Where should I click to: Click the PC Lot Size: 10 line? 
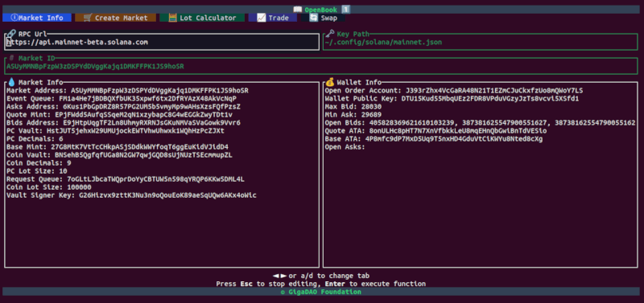[x=36, y=171]
